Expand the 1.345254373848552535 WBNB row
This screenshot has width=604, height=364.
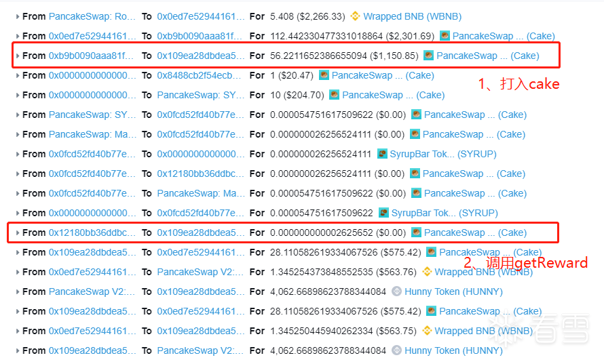(x=18, y=272)
